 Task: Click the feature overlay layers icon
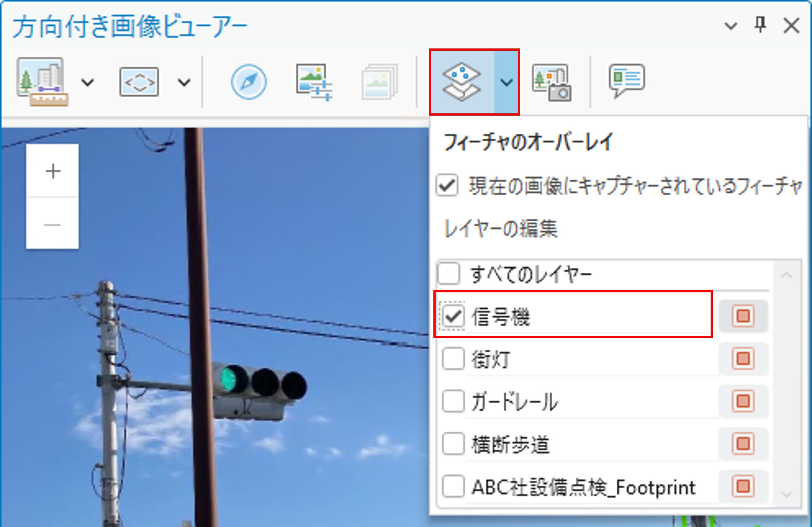(x=462, y=82)
